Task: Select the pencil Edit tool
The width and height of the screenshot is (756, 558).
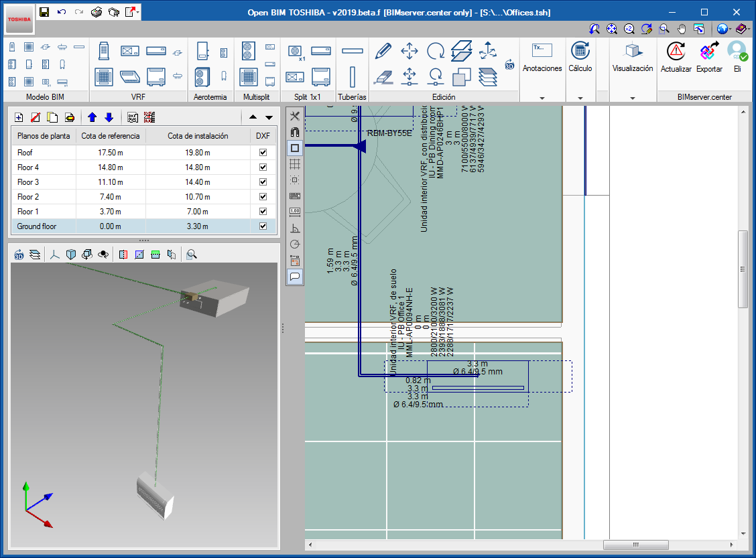Action: coord(383,51)
